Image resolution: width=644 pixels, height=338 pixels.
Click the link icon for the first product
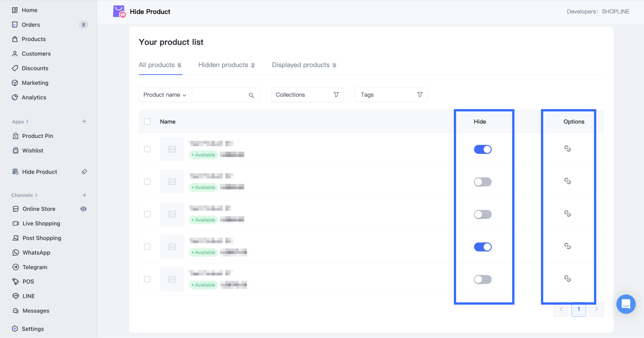point(567,149)
